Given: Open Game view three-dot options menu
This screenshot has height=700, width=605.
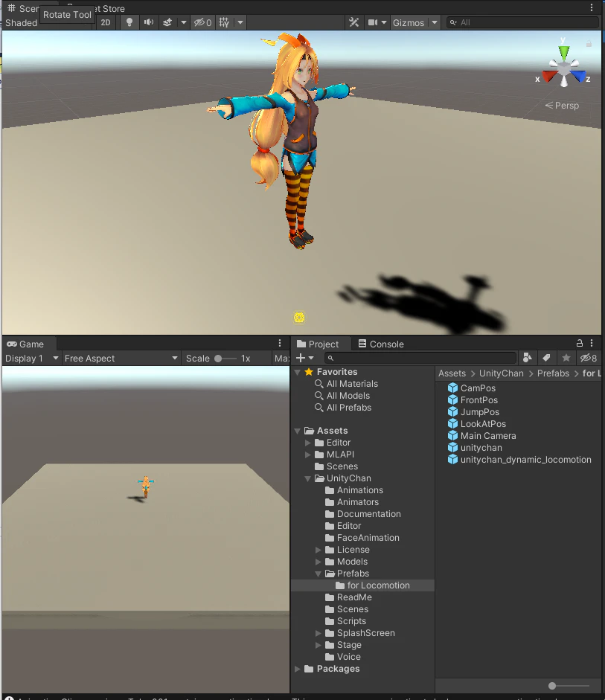Looking at the screenshot, I should (280, 343).
